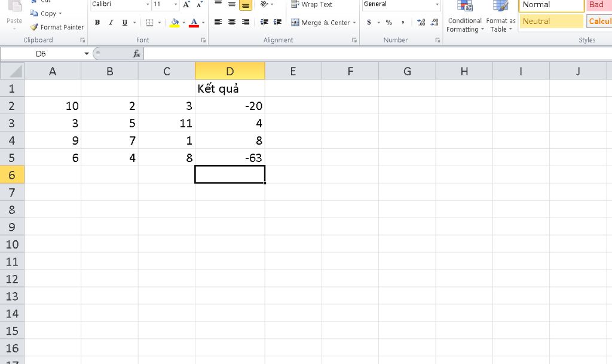This screenshot has height=364, width=612.
Task: Align text right
Action: click(246, 22)
